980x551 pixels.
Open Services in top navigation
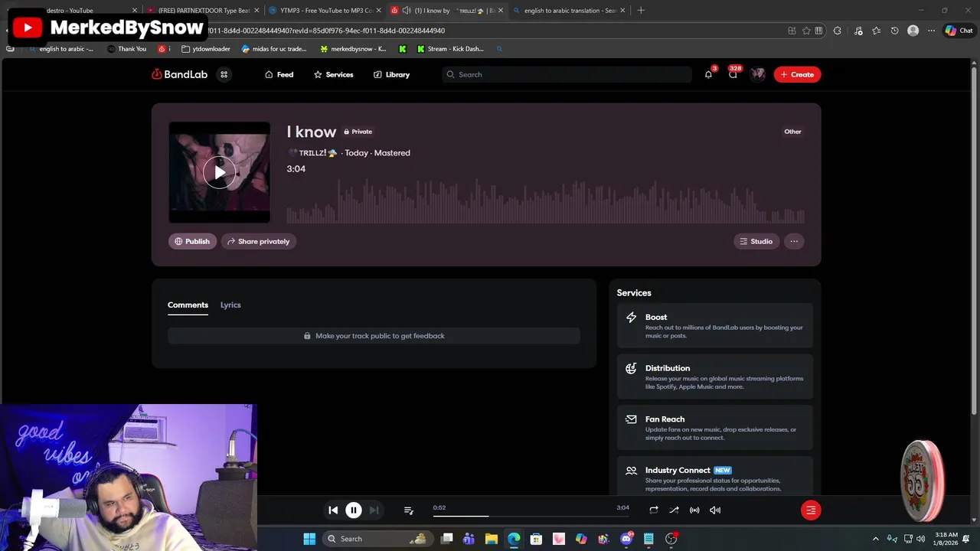pyautogui.click(x=333, y=74)
